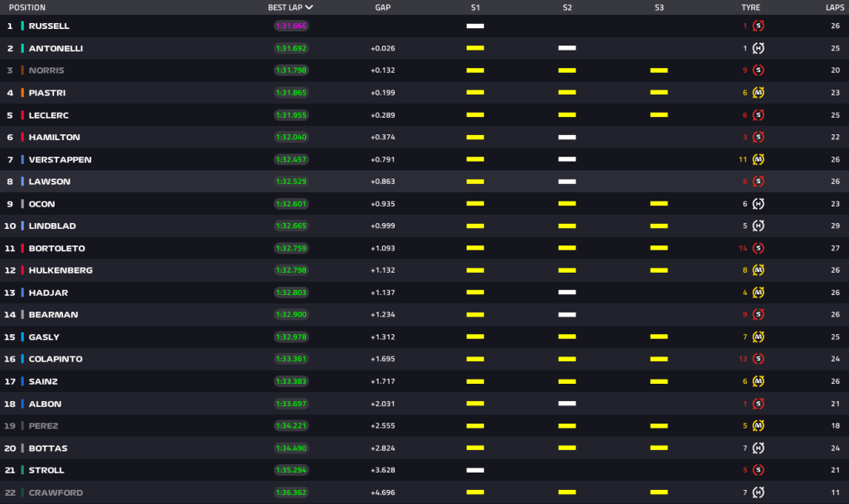The width and height of the screenshot is (849, 504).
Task: Click Russell's white S1 sector bar
Action: (x=475, y=26)
